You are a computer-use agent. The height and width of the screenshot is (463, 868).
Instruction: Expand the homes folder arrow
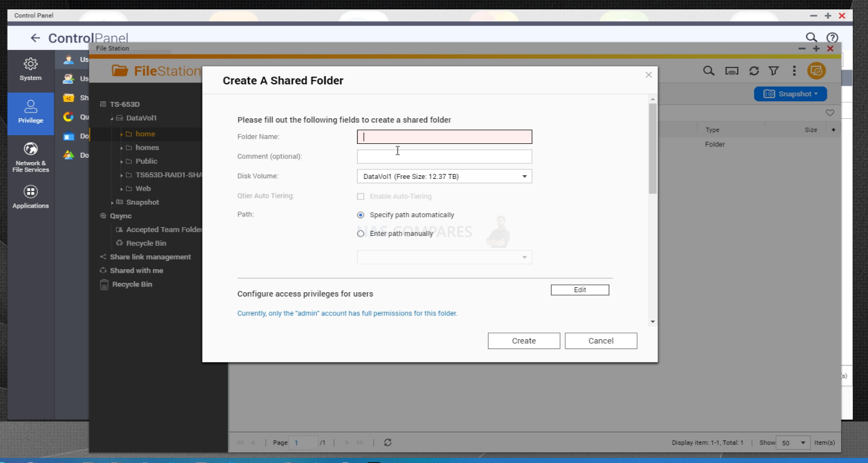pos(121,148)
